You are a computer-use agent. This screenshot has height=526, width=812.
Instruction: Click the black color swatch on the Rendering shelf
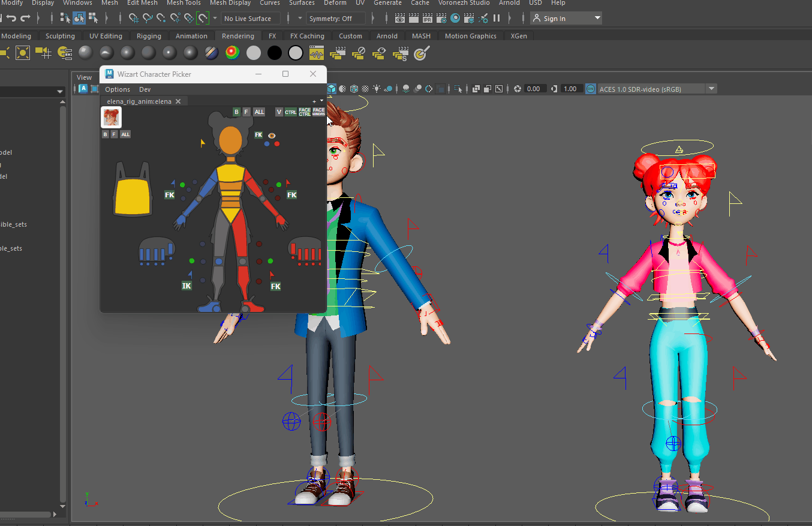(x=275, y=53)
